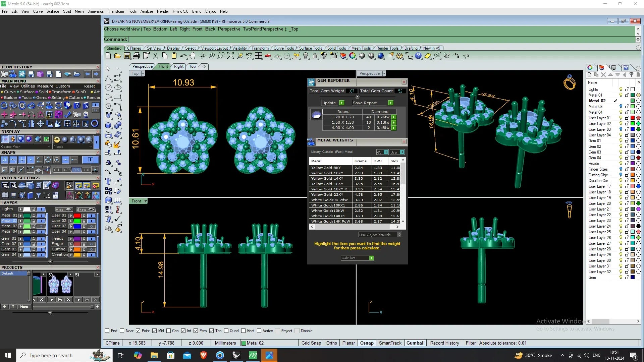Expand the Front viewport title dropdown
This screenshot has height=362, width=644.
click(146, 201)
